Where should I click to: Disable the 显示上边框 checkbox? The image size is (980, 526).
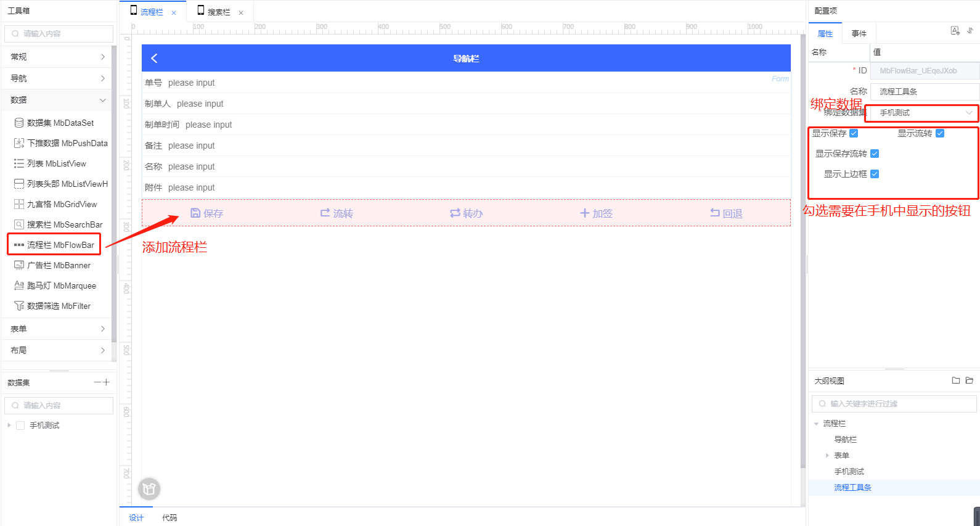[875, 174]
